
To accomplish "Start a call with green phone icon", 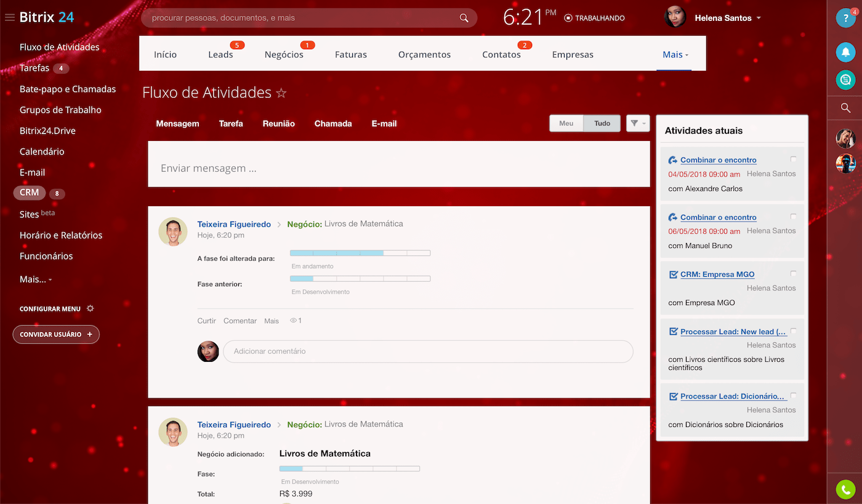I will click(x=846, y=489).
